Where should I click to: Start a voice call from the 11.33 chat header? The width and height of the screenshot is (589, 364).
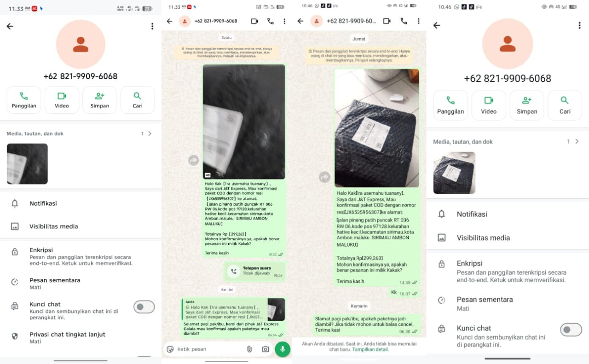[x=271, y=21]
